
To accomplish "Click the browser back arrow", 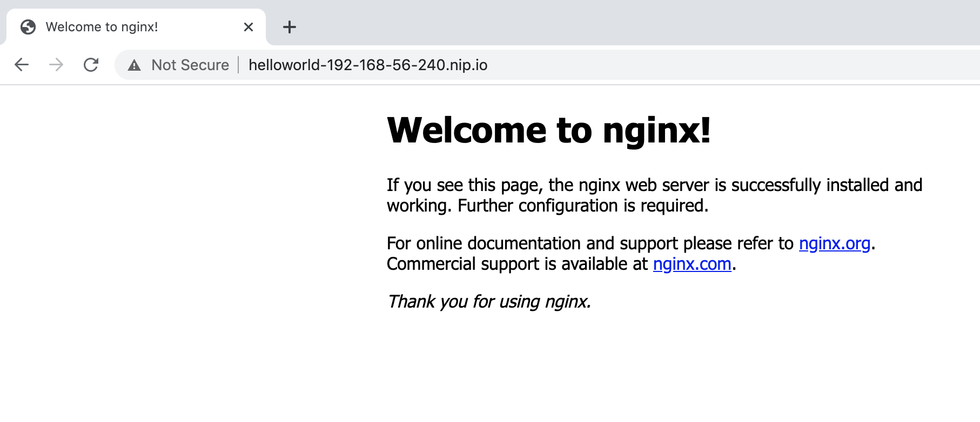I will tap(22, 65).
